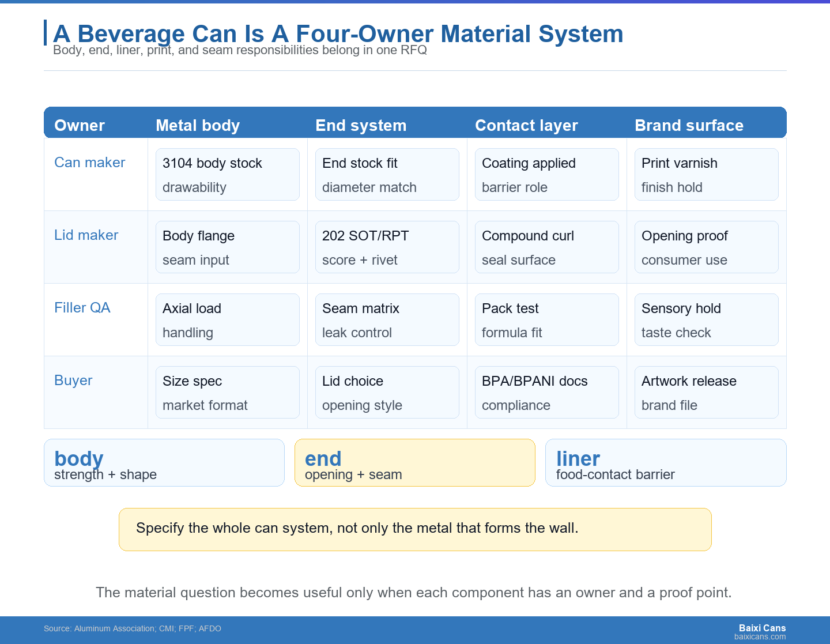
Task: Click the 'Opening proof' cell
Action: click(707, 247)
